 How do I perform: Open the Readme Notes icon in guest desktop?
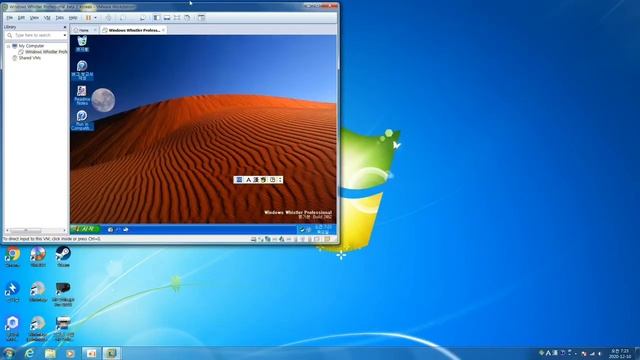[82, 95]
